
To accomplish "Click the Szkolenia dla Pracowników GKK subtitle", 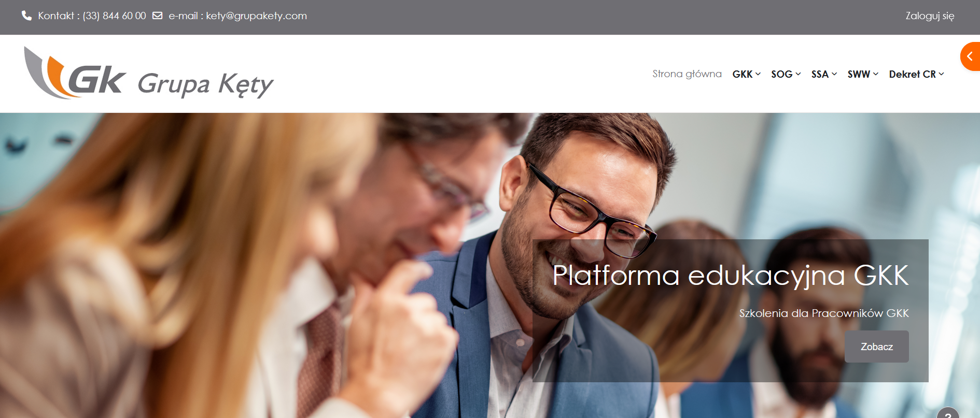I will pyautogui.click(x=823, y=313).
